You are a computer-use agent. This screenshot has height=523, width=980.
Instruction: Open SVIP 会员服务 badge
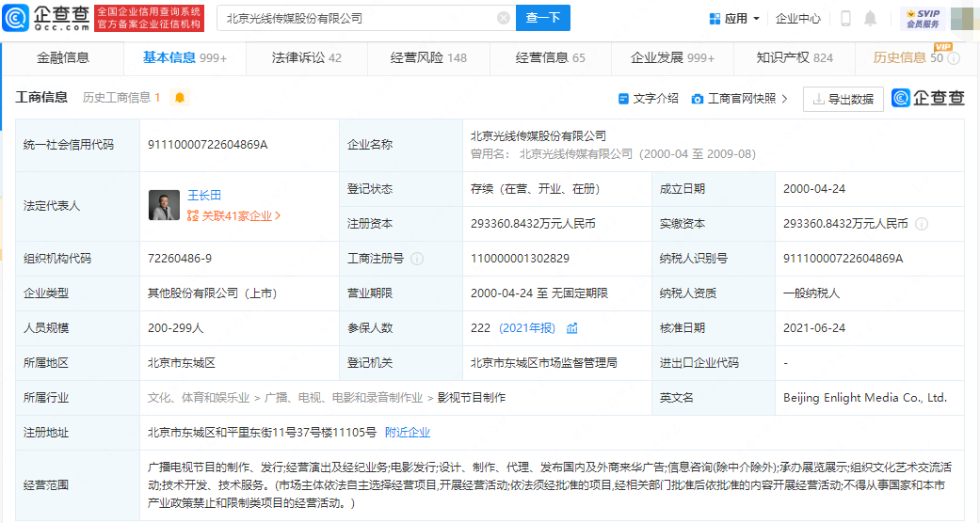(924, 19)
